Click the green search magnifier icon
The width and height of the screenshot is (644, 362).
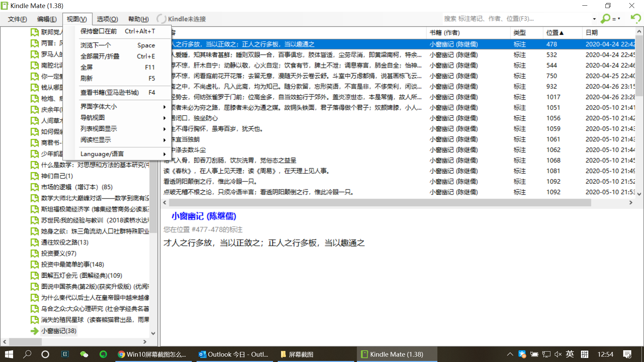coord(605,19)
